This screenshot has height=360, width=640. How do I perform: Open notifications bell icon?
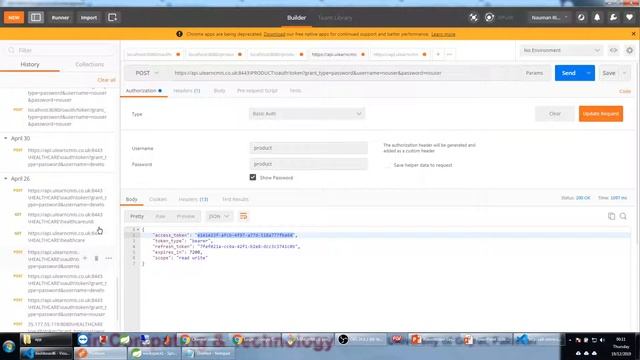[x=597, y=18]
